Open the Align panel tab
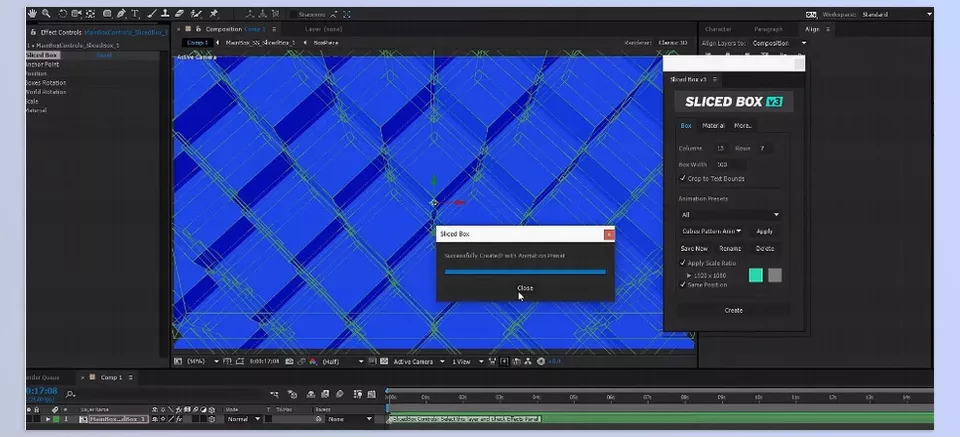 tap(812, 29)
